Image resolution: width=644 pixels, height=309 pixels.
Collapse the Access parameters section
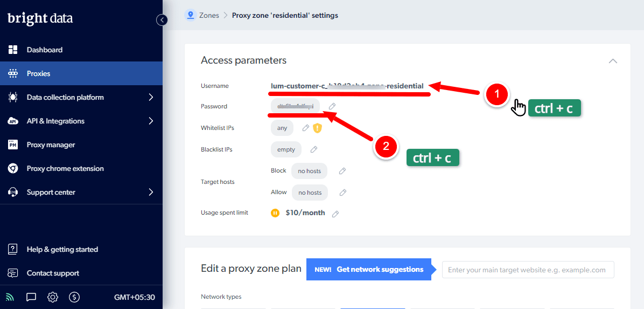613,61
